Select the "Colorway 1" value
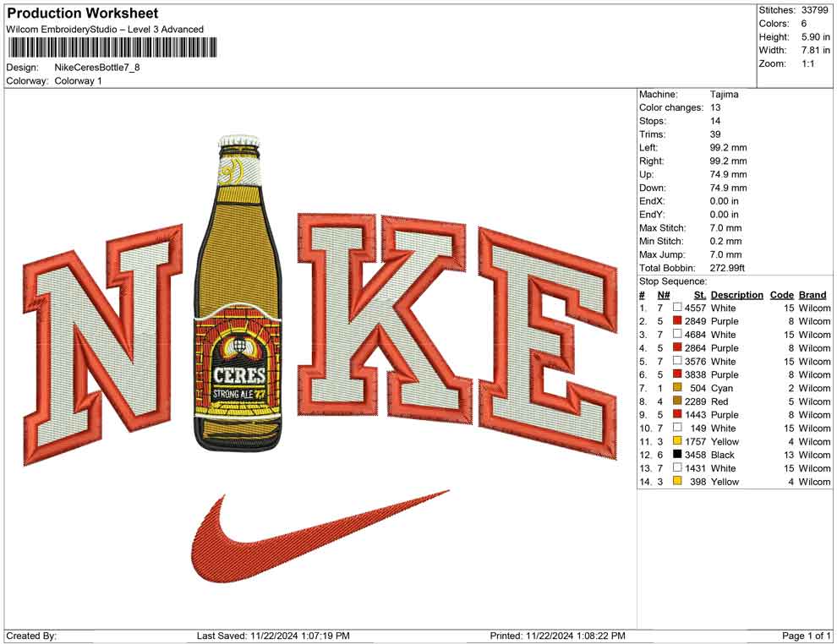The height and width of the screenshot is (644, 837). pos(78,81)
